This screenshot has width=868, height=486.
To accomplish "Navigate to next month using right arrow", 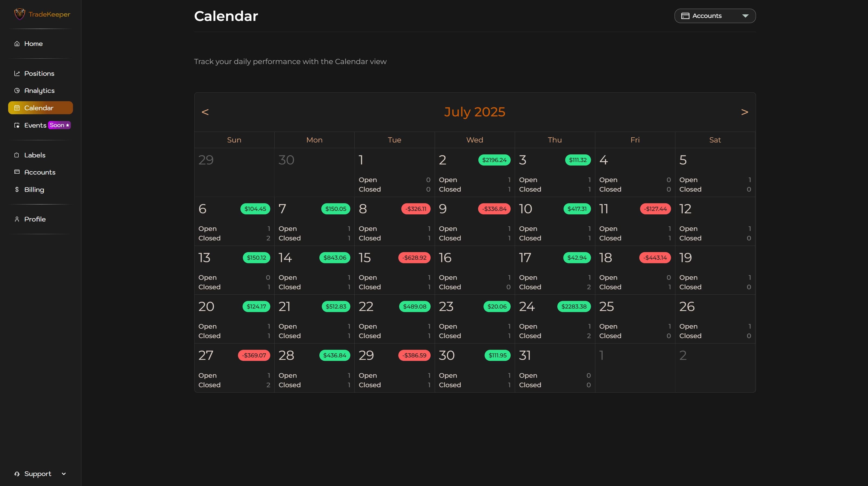I will [x=745, y=112].
